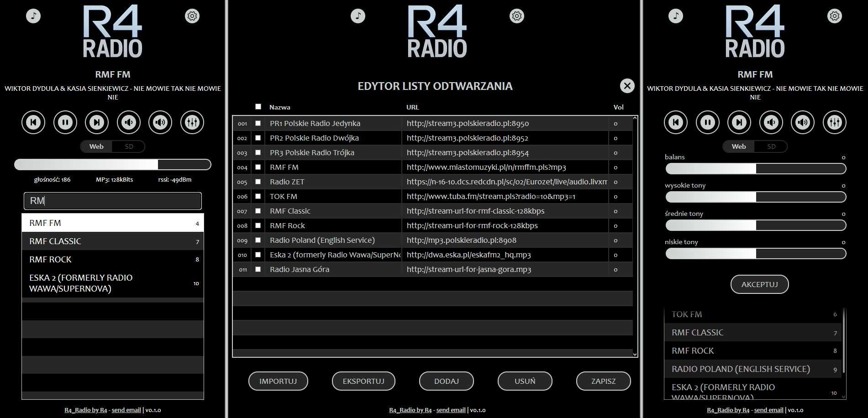Select RMF ROCK in left search results
The width and height of the screenshot is (868, 418).
[113, 260]
